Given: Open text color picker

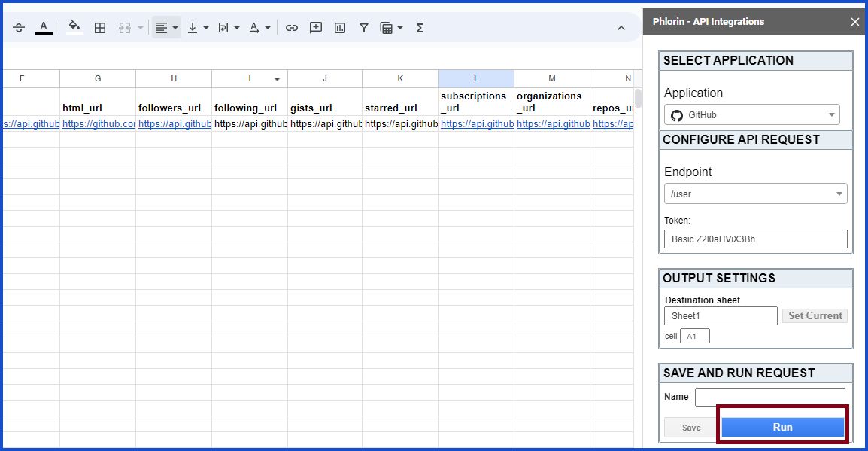Looking at the screenshot, I should point(44,28).
